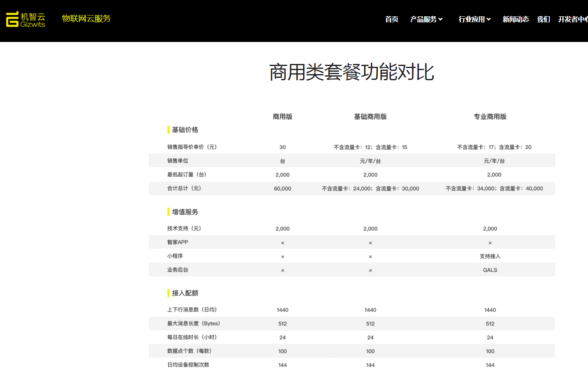The image size is (588, 378).
Task: Click 元/年/台 in the 基础商用版 column
Action: (370, 161)
